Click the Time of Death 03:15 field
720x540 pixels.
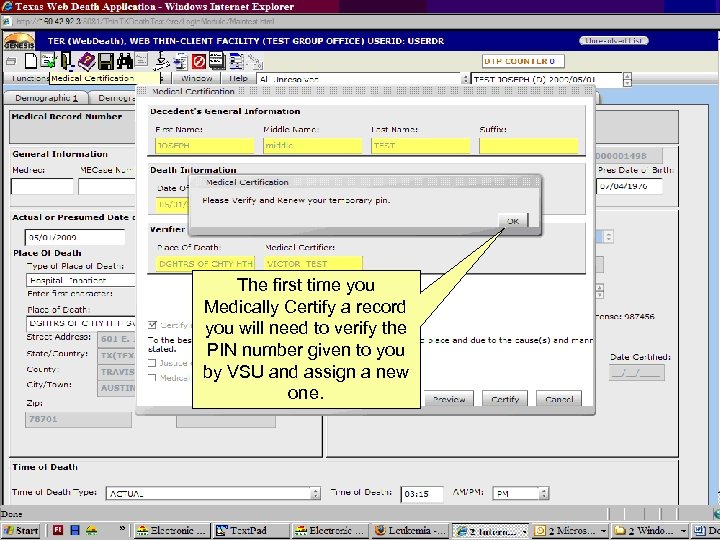click(422, 494)
